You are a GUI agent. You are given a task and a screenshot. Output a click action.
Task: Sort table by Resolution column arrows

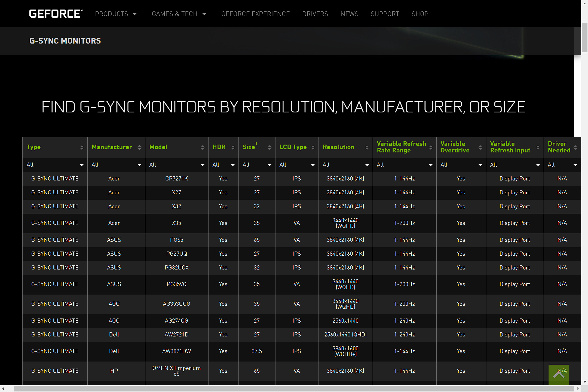click(x=367, y=147)
